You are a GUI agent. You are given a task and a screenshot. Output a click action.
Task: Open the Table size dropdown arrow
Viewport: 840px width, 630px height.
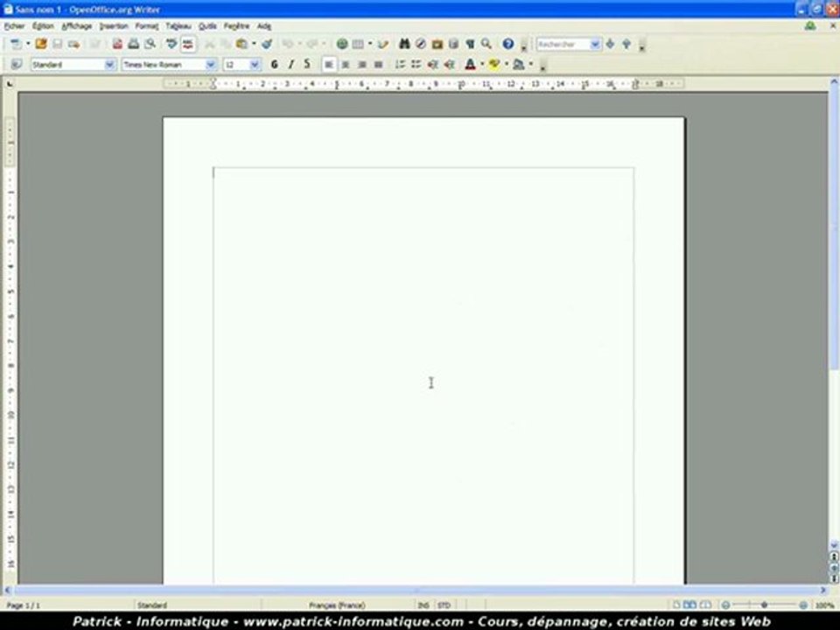tap(369, 45)
